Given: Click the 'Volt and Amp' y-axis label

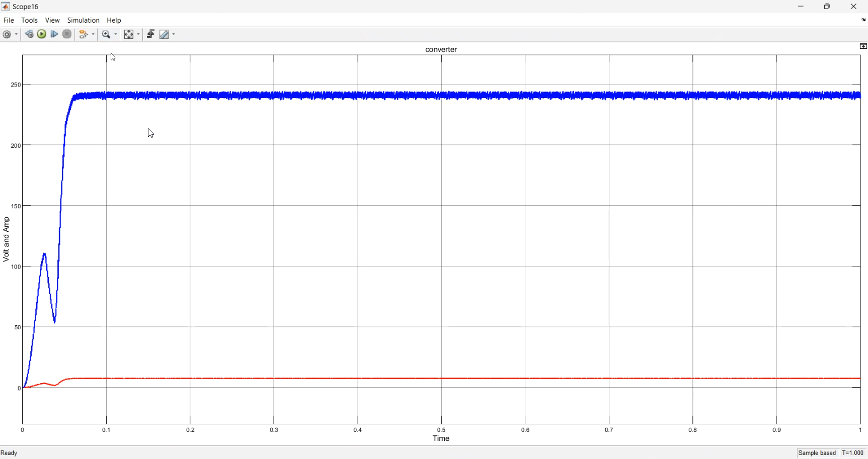Looking at the screenshot, I should click(x=6, y=239).
